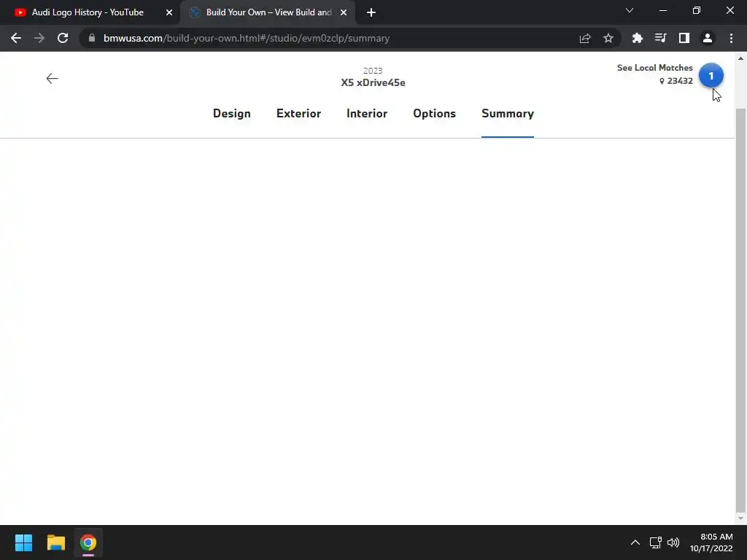
Task: Change the 23432 zip code location
Action: 676,81
